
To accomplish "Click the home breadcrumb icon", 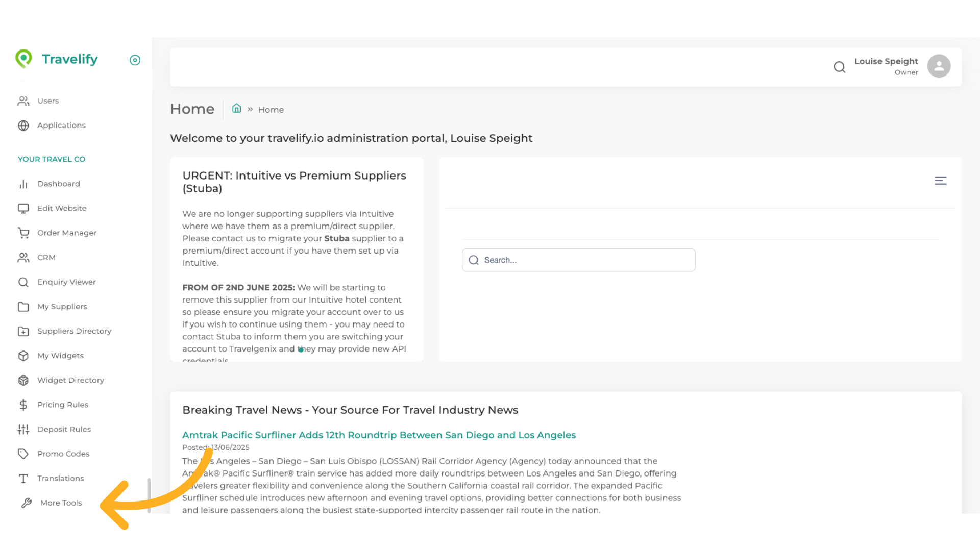I will 236,109.
